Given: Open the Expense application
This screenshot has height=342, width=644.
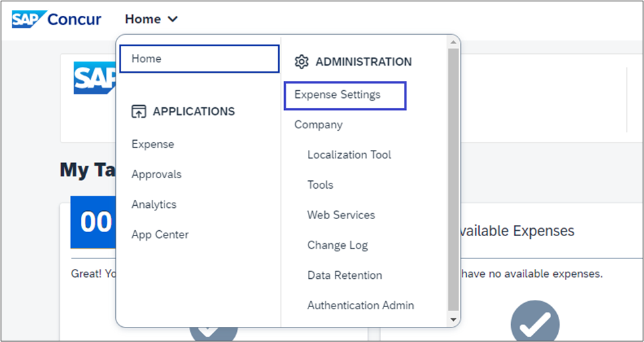Looking at the screenshot, I should coord(153,144).
